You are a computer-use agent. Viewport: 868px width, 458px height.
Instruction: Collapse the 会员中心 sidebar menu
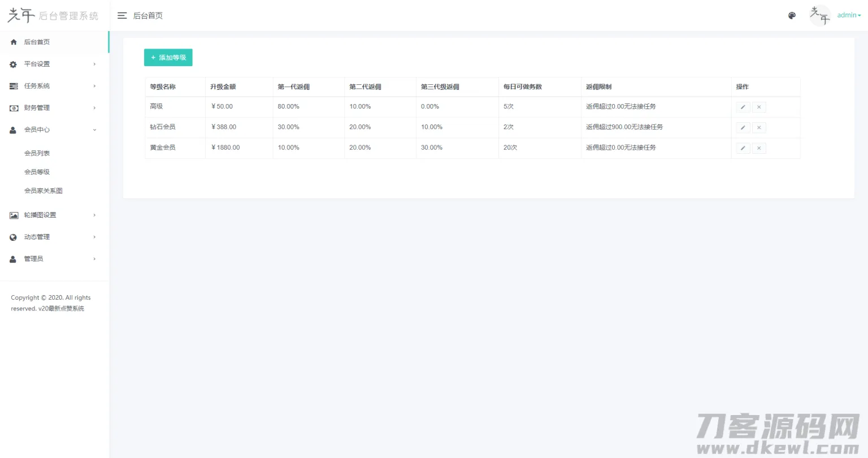point(54,129)
